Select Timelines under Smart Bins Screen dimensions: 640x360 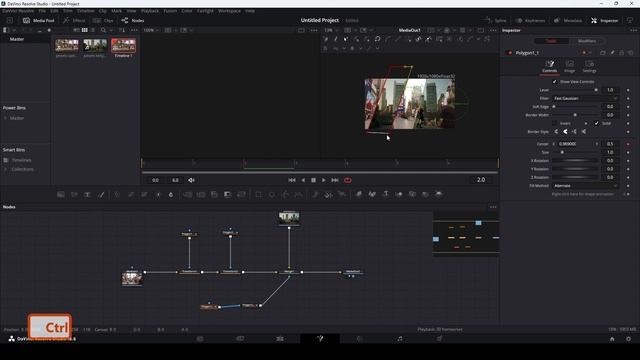click(x=21, y=160)
